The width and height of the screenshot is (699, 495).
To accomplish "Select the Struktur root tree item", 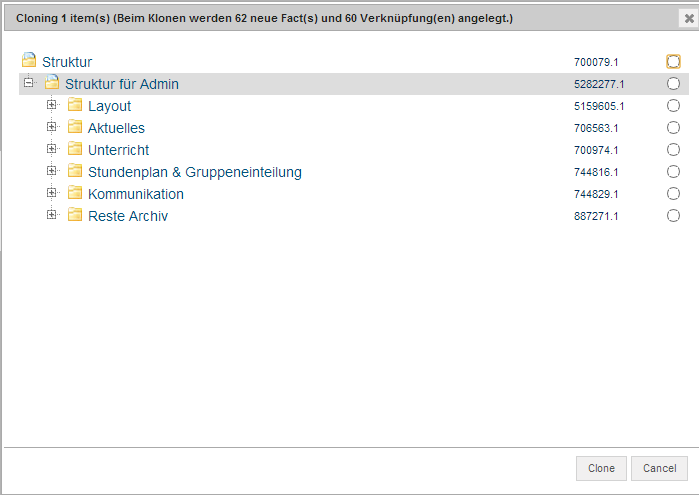I will [x=67, y=62].
